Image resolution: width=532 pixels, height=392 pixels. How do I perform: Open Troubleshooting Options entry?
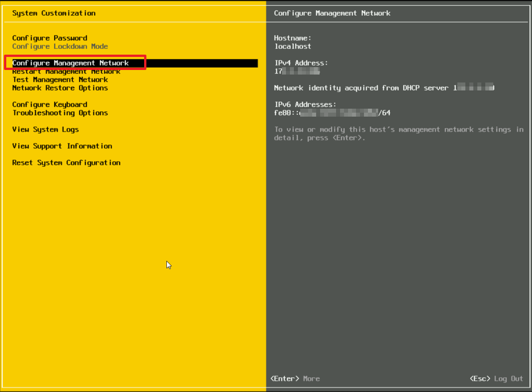coord(60,113)
